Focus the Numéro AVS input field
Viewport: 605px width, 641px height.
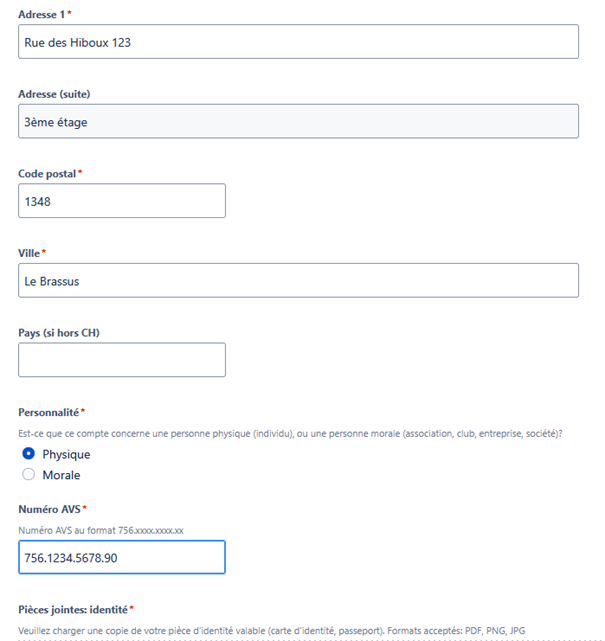tap(122, 557)
